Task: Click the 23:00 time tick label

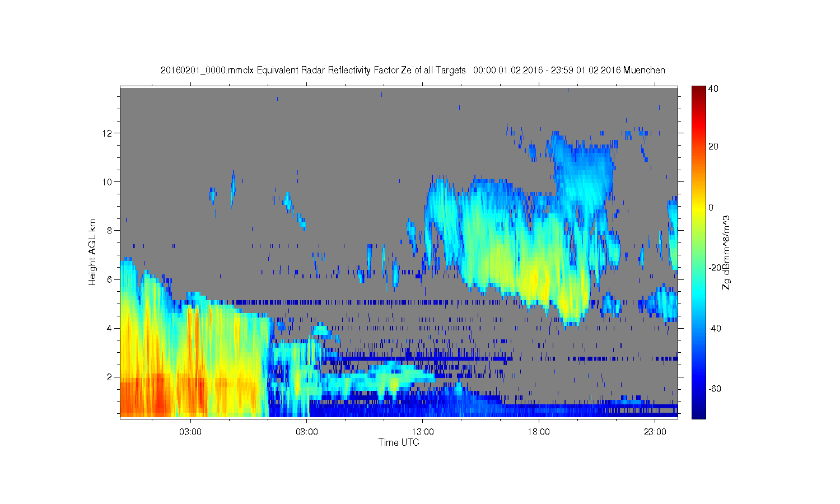Action: click(x=655, y=432)
